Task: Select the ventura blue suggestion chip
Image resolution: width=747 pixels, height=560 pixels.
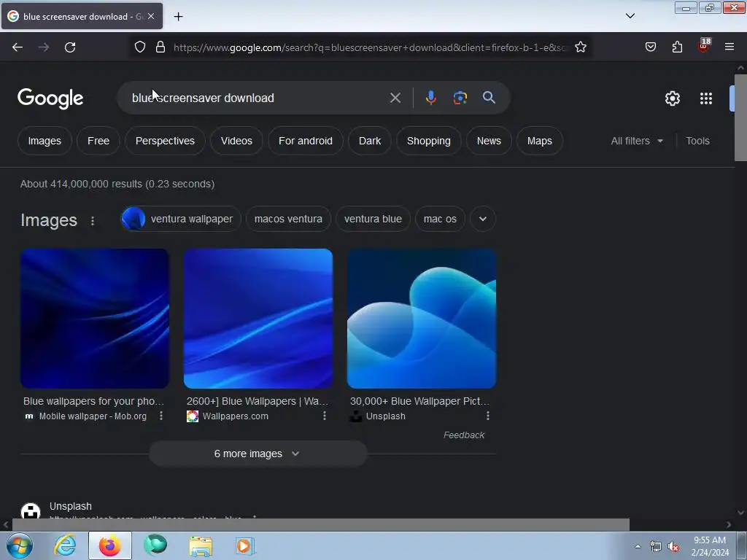Action: coord(373,219)
